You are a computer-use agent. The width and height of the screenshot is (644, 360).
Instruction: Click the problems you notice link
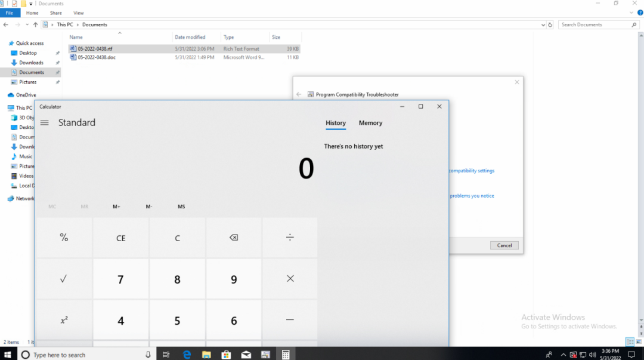(472, 196)
